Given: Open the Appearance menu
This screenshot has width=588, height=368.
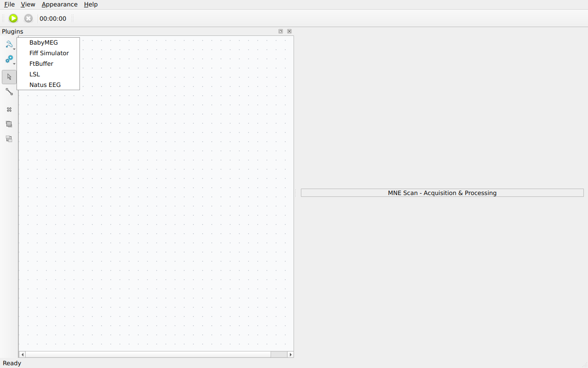Looking at the screenshot, I should (x=60, y=4).
